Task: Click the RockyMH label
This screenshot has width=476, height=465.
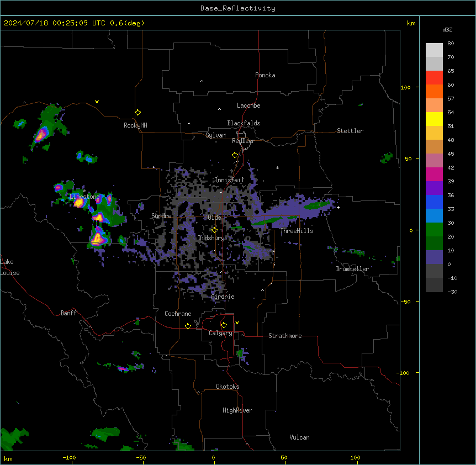Action: tap(135, 125)
